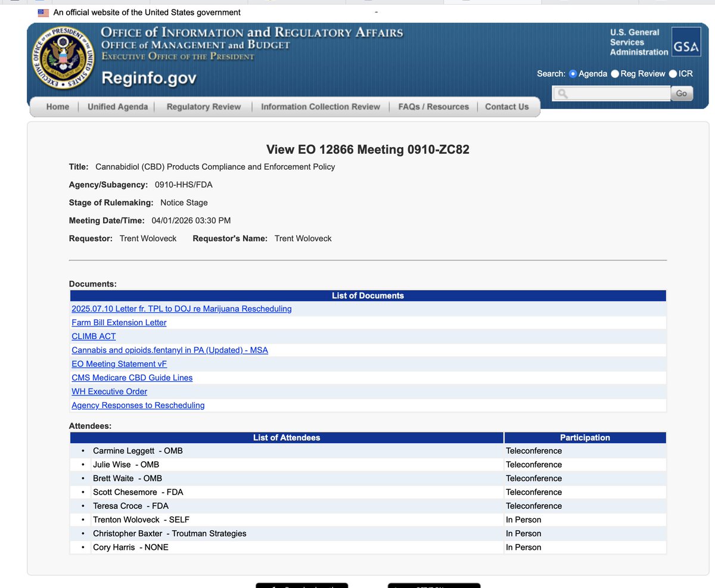The width and height of the screenshot is (715, 588).
Task: Open the Regulatory Review nav tab
Action: tap(204, 107)
